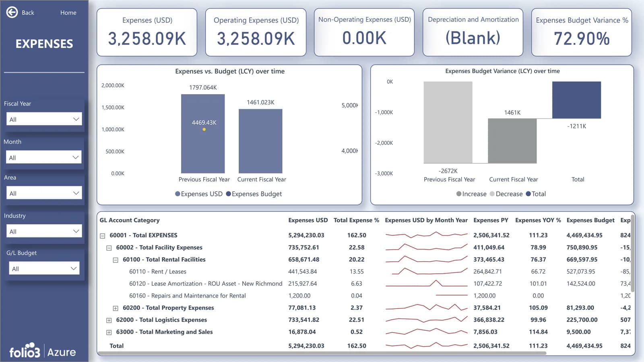This screenshot has height=362, width=644.
Task: Open the Industry filter dropdown
Action: (x=44, y=231)
